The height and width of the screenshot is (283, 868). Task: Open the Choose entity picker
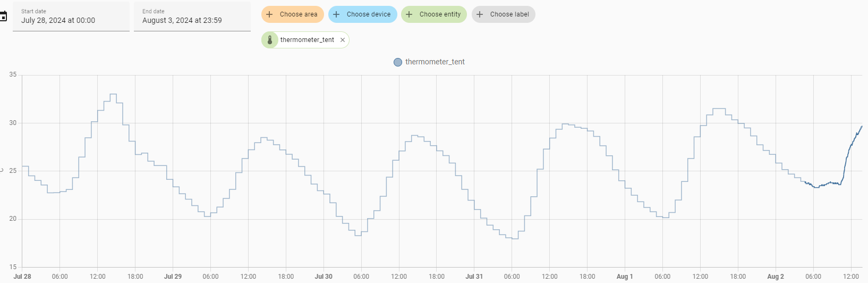(434, 14)
